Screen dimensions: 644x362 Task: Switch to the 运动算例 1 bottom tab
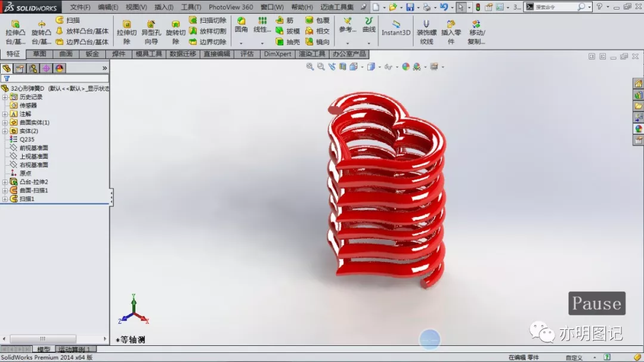click(75, 349)
